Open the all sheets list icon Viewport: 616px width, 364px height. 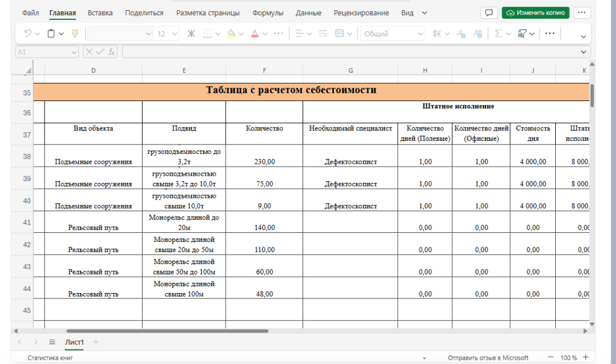52,342
